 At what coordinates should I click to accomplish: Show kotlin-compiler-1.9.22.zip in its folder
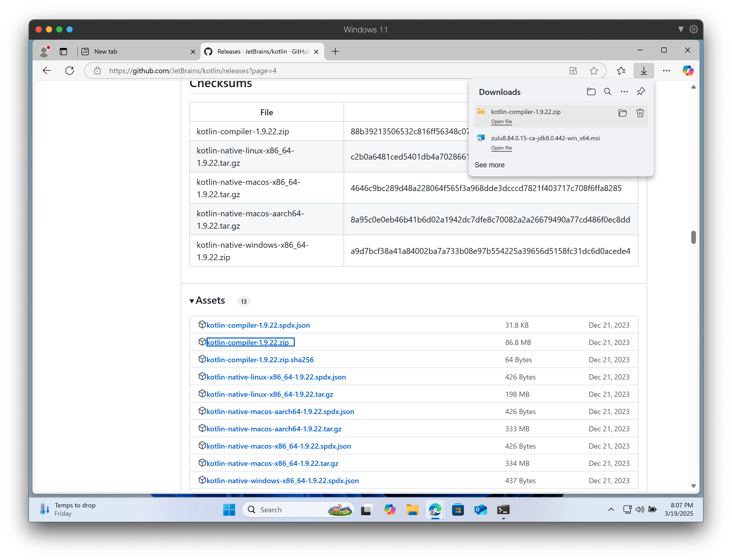[622, 113]
